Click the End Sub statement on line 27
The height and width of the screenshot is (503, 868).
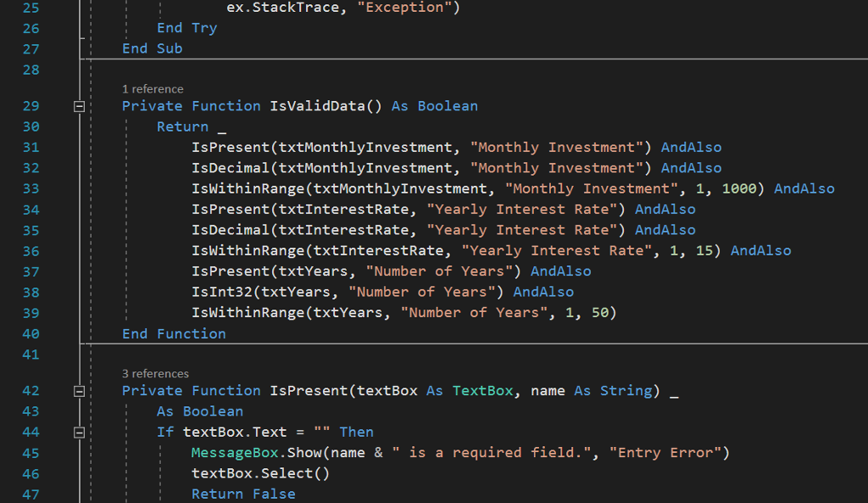[x=152, y=48]
